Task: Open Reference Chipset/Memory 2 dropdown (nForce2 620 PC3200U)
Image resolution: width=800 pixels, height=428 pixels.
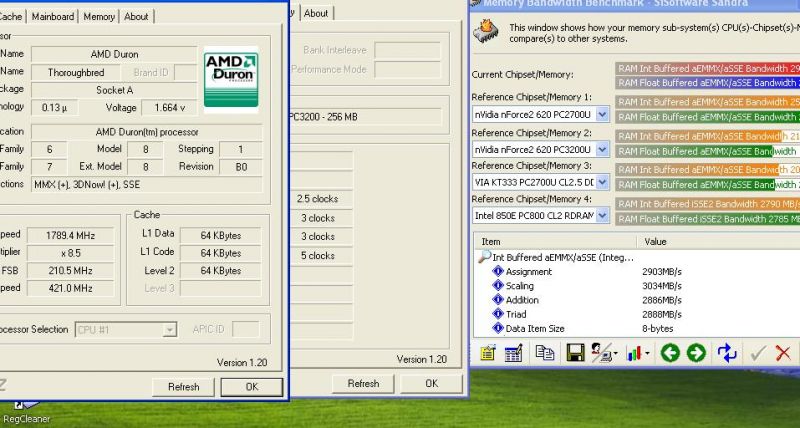Action: tap(602, 149)
